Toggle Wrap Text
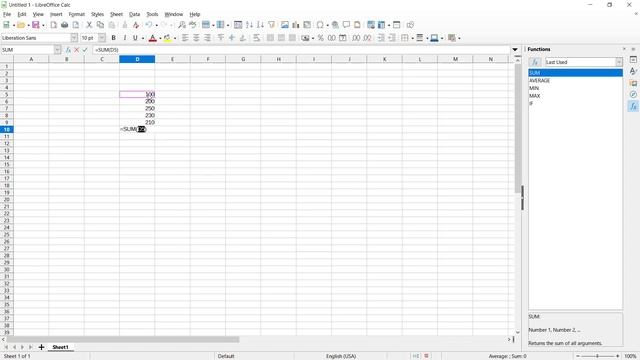This screenshot has height=360, width=640. (256, 38)
